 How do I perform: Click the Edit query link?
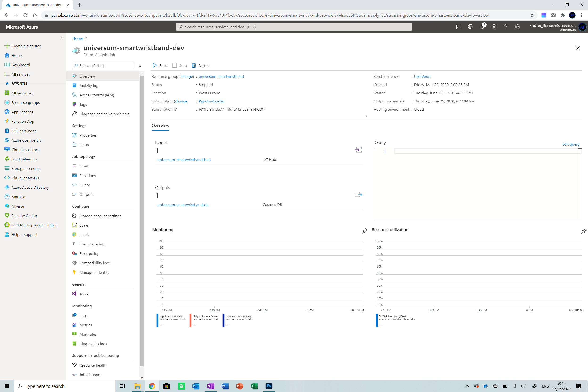(570, 144)
